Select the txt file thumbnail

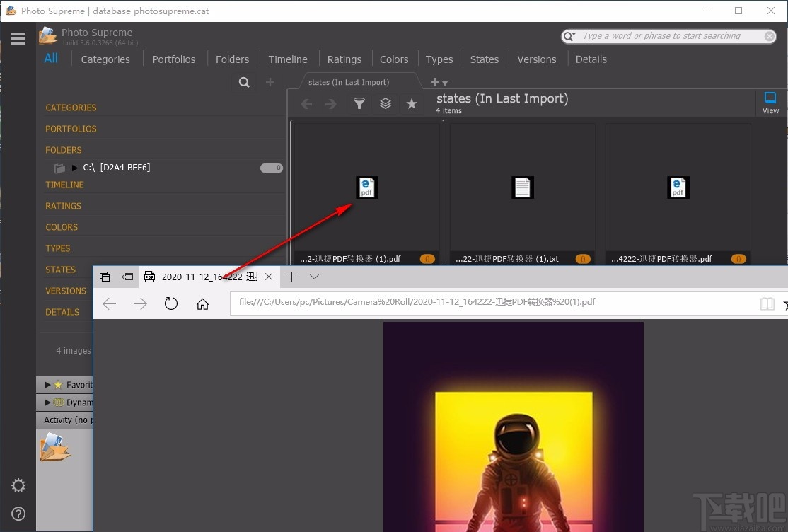pos(522,187)
